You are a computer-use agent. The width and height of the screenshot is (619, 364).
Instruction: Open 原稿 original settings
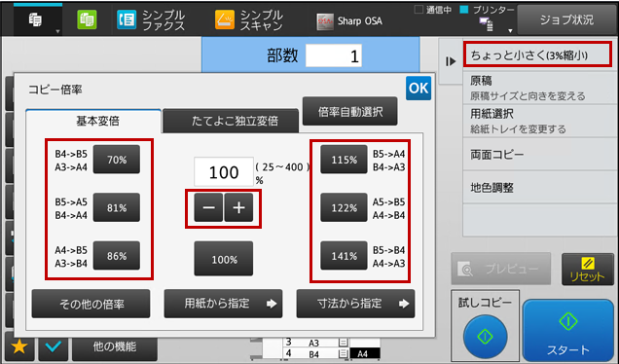pos(540,88)
